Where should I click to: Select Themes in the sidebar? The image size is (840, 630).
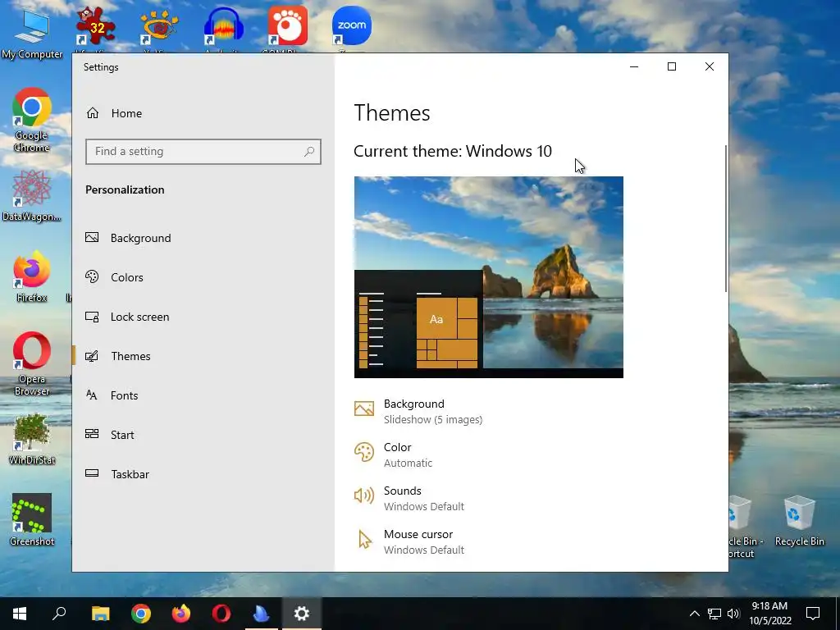pyautogui.click(x=130, y=356)
